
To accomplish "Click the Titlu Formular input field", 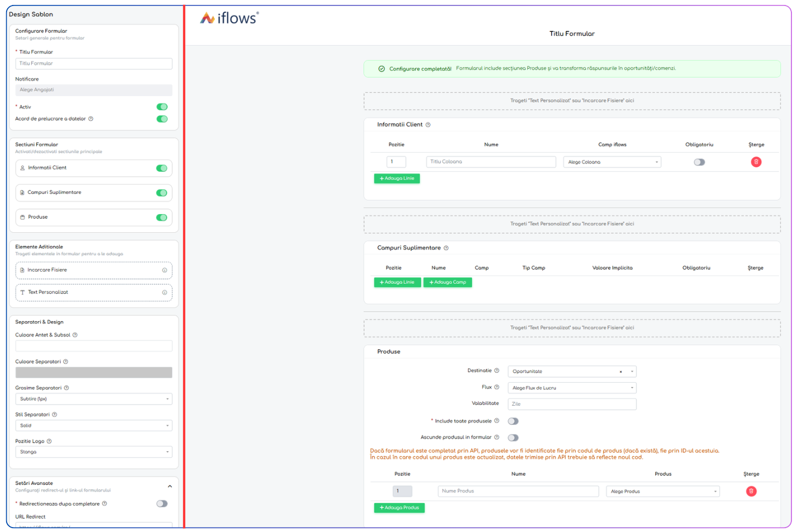I will 93,64.
